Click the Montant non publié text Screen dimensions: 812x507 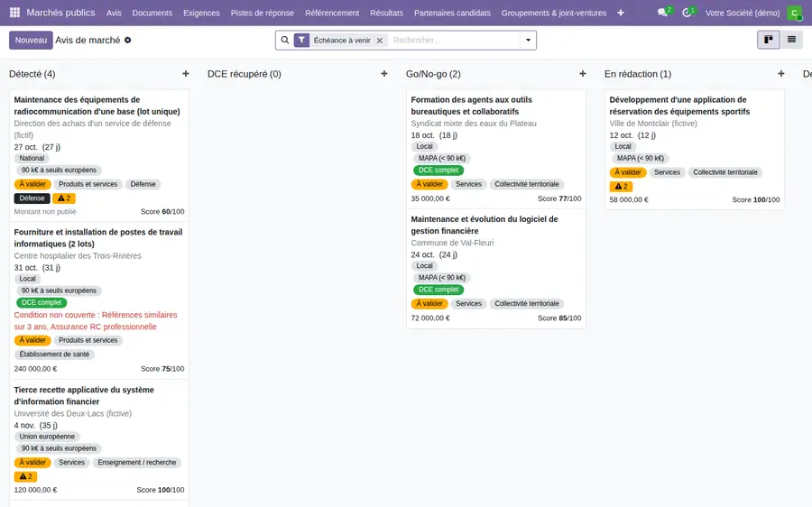(x=45, y=212)
